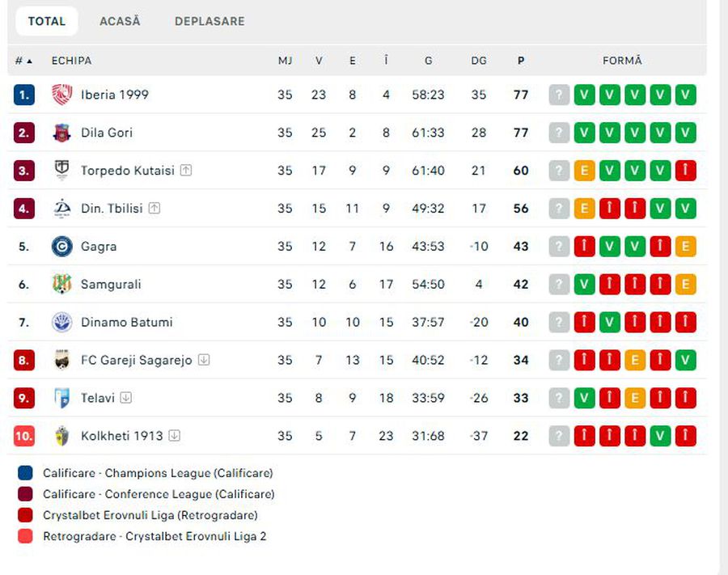
Task: Click the orange E form badge for Samgurali
Action: tap(686, 285)
